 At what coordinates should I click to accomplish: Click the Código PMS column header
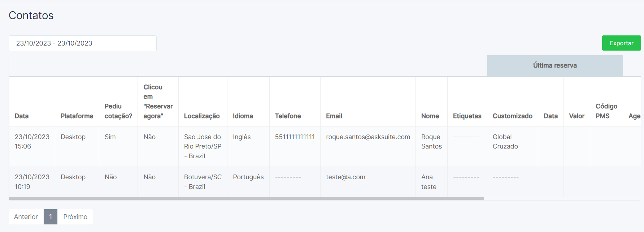606,111
